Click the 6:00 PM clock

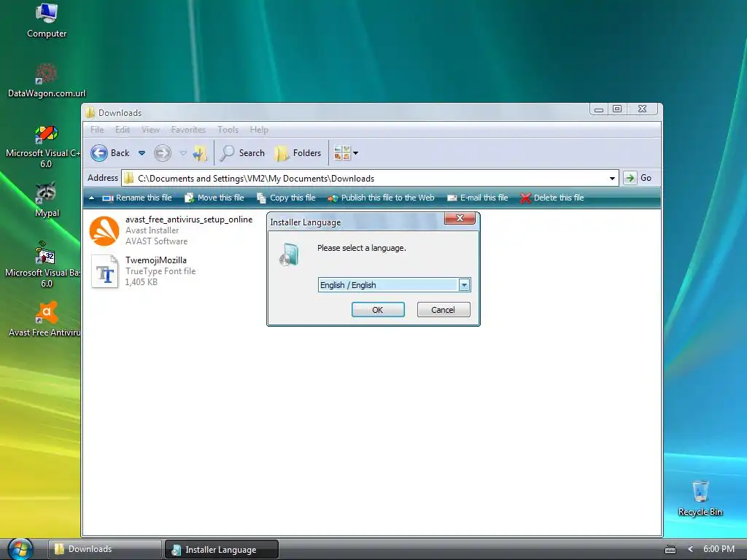point(719,549)
